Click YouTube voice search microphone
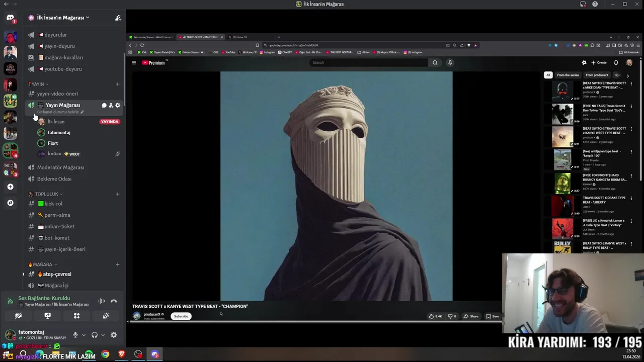This screenshot has width=644, height=362. tap(450, 63)
